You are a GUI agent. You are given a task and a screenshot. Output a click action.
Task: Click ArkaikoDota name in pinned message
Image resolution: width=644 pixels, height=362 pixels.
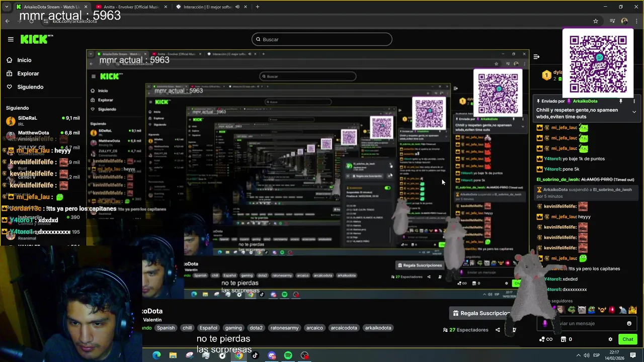tap(585, 101)
